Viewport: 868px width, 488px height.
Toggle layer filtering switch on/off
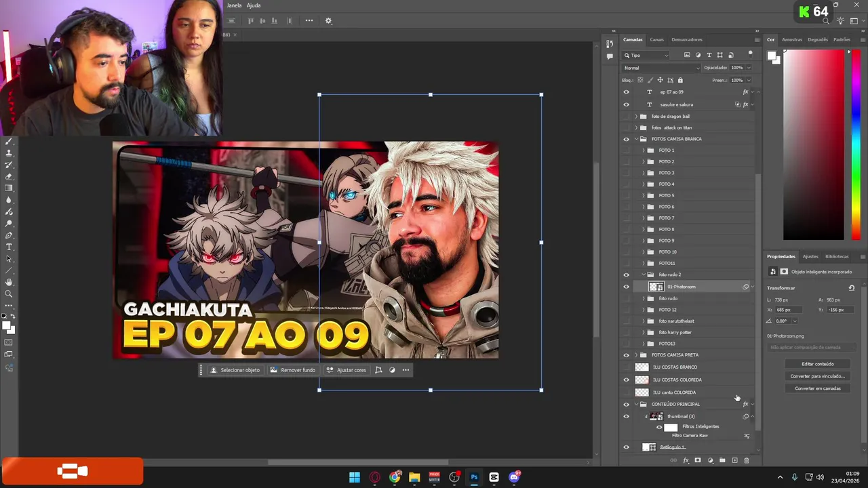(750, 54)
